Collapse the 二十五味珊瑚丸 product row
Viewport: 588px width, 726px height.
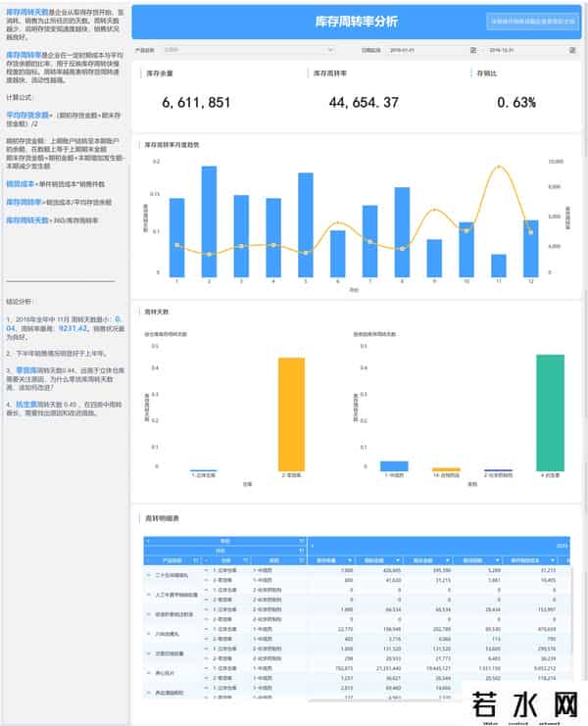click(147, 574)
